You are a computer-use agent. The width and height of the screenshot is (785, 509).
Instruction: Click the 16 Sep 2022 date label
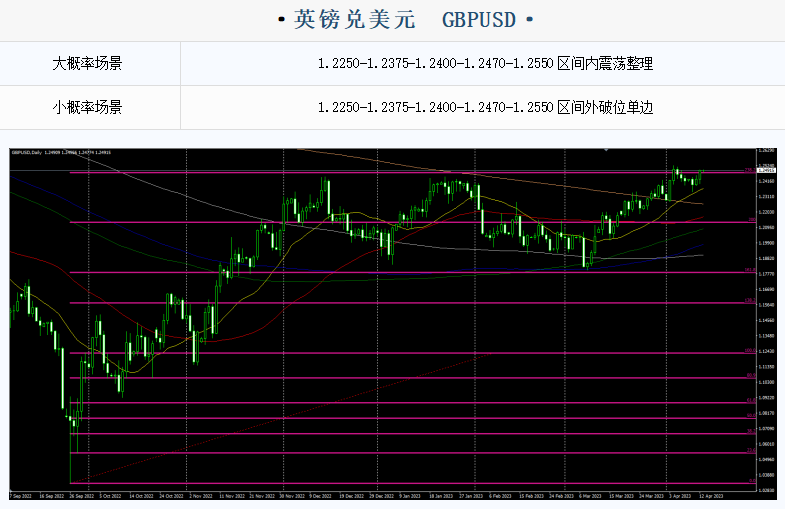tap(52, 496)
